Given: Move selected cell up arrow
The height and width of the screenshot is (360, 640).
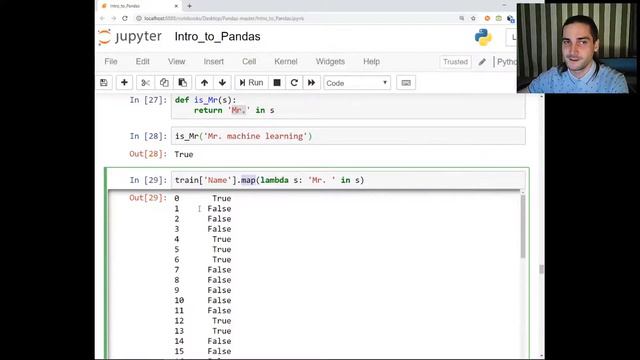Looking at the screenshot, I should click(x=204, y=83).
